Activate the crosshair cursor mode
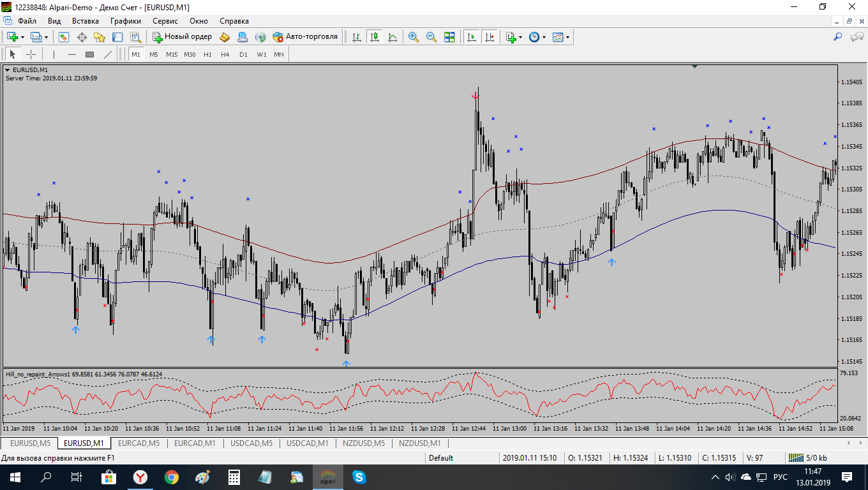The width and height of the screenshot is (868, 490). (x=31, y=55)
